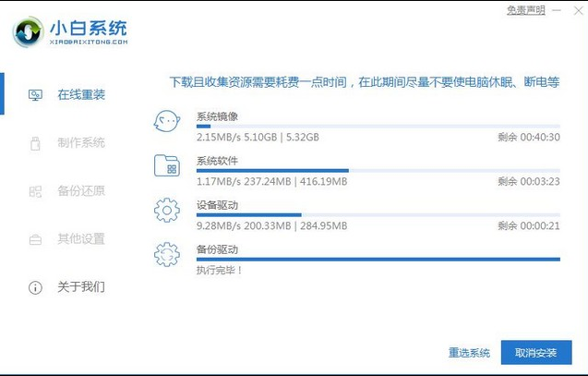The height and width of the screenshot is (376, 588).
Task: Click the 系统镜像 download progress bar
Action: (x=378, y=127)
